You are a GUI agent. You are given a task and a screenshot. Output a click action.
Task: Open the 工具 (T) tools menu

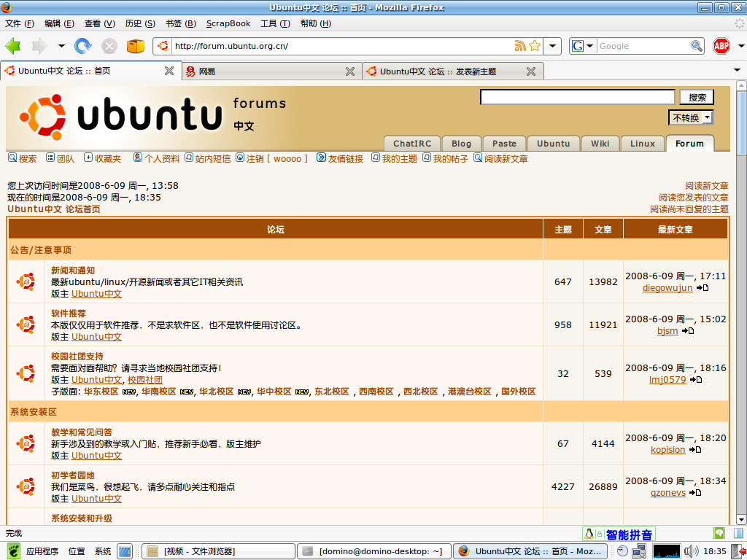pyautogui.click(x=275, y=23)
